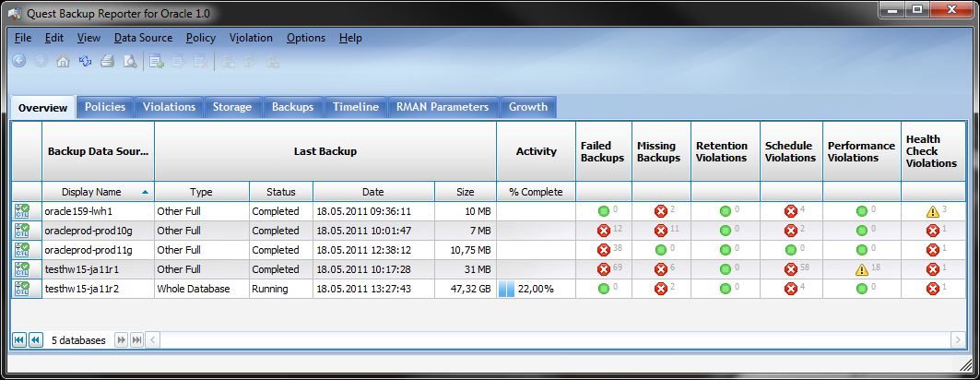This screenshot has width=980, height=380.
Task: Click the horizontal scrollbar right arrow
Action: pos(958,340)
